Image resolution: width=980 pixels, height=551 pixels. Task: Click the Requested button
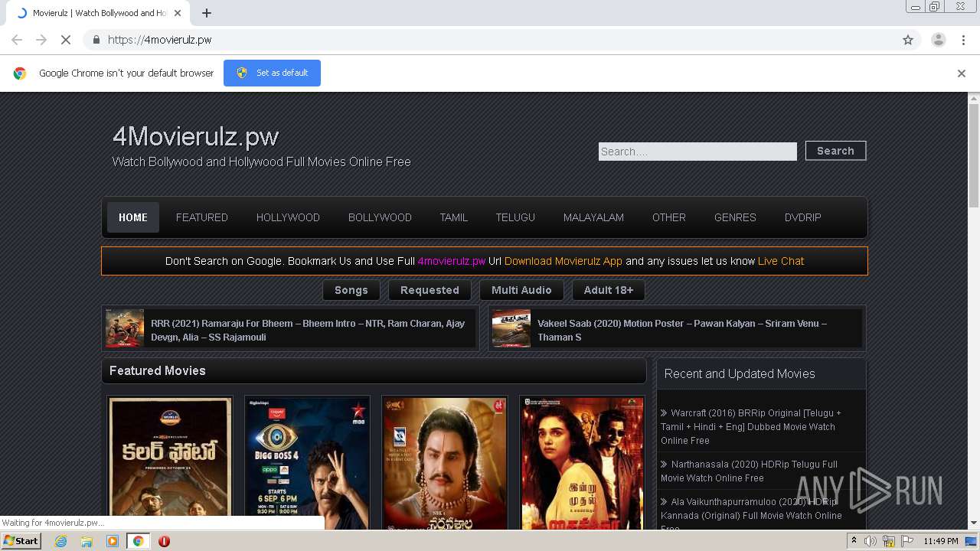pos(430,290)
